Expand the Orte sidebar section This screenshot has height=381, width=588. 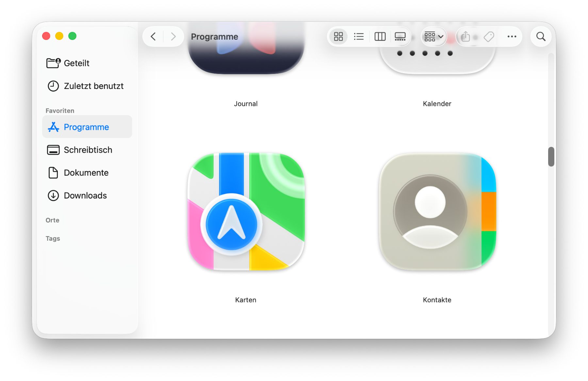53,220
